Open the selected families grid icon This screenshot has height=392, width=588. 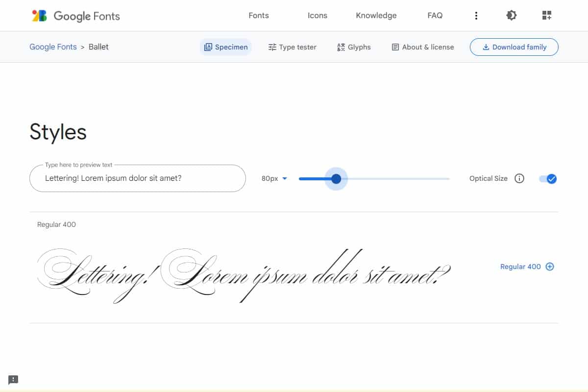click(x=547, y=16)
